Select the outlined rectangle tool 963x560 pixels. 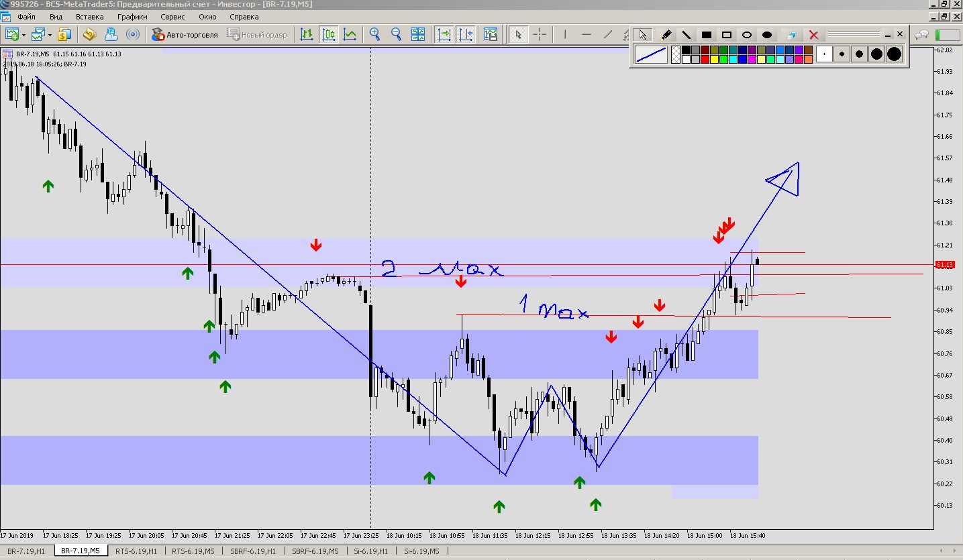point(726,34)
